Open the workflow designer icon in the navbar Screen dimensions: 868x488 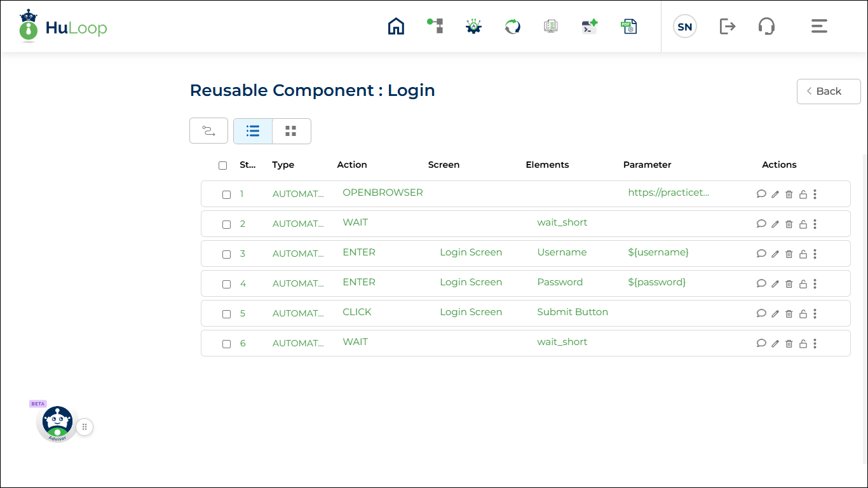click(x=435, y=26)
